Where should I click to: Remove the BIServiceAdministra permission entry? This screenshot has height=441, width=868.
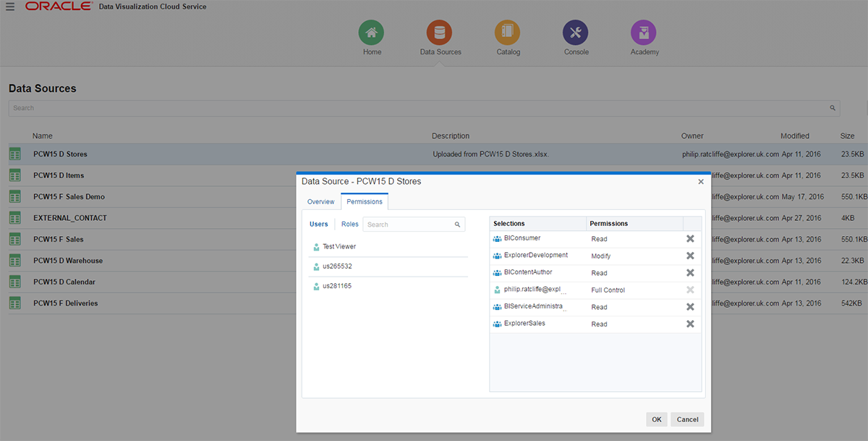(x=690, y=307)
